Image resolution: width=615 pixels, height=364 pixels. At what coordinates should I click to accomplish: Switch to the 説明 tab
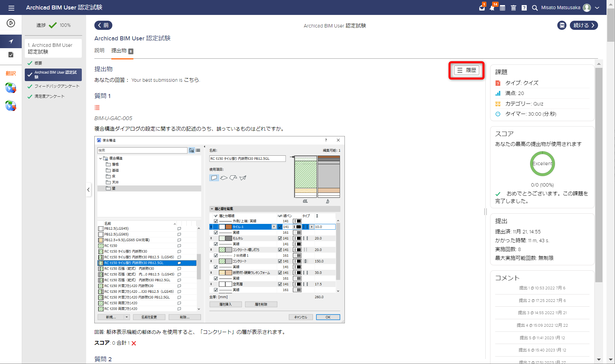coord(99,50)
